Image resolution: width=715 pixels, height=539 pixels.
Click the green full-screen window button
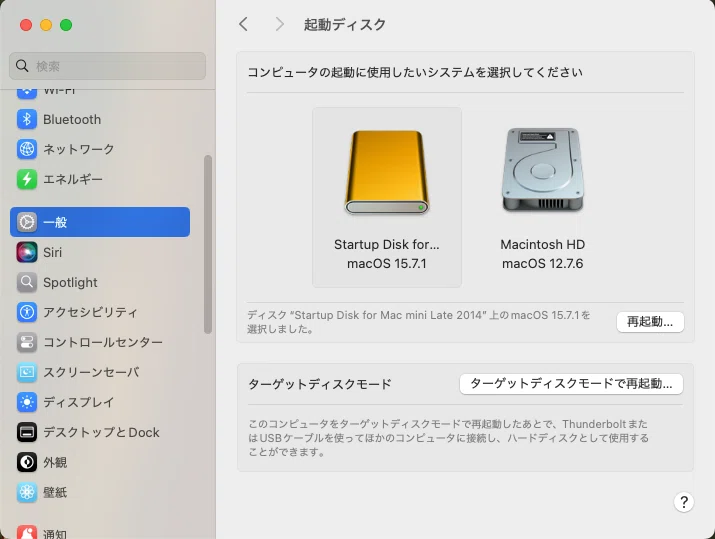[66, 25]
